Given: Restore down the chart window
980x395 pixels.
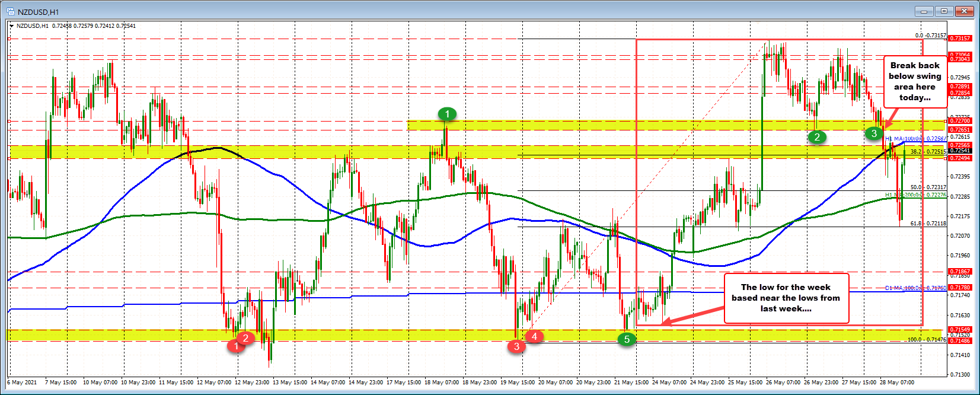Looking at the screenshot, I should click(944, 11).
